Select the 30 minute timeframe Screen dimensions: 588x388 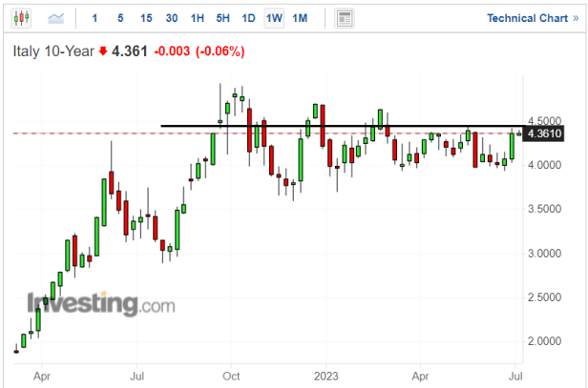pyautogui.click(x=172, y=18)
